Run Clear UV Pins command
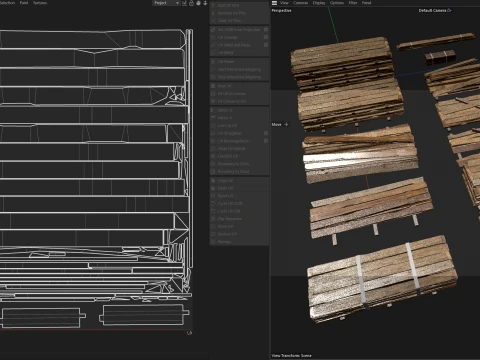The image size is (480, 360). [x=239, y=21]
